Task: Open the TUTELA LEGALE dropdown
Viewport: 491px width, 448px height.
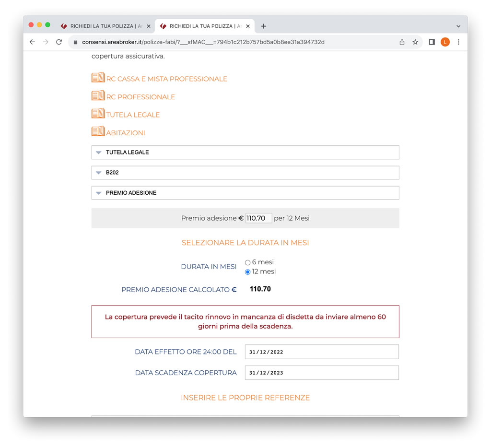Action: tap(245, 152)
